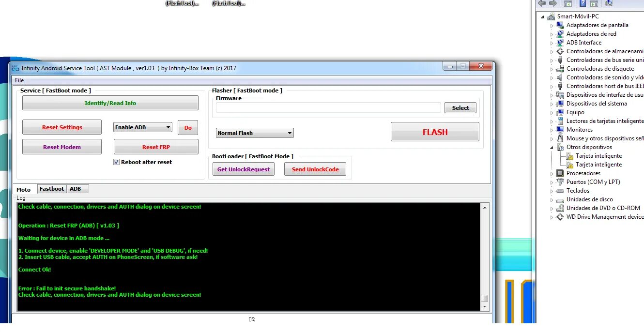Switch to the Fastboot tab
Screen dimensions: 644x332
click(x=52, y=189)
